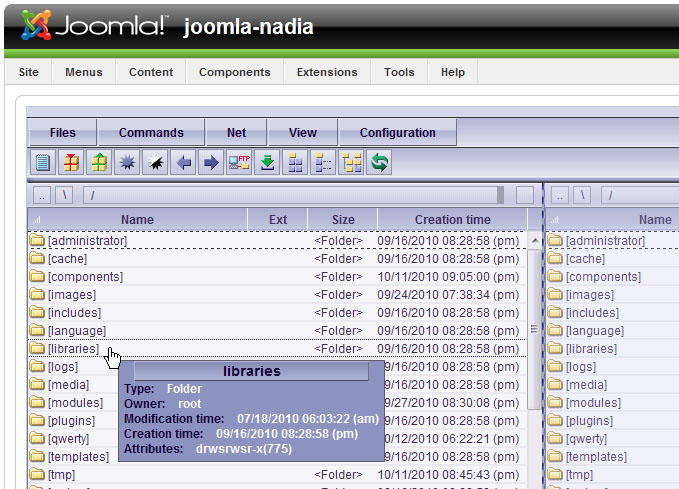The width and height of the screenshot is (679, 489).
Task: Open the Content menu
Action: pos(151,72)
